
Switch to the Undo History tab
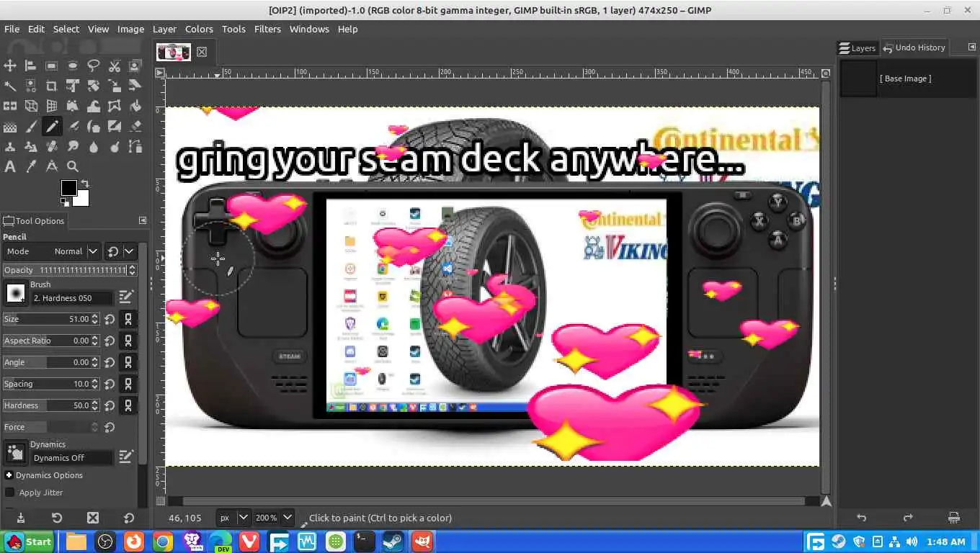[914, 48]
